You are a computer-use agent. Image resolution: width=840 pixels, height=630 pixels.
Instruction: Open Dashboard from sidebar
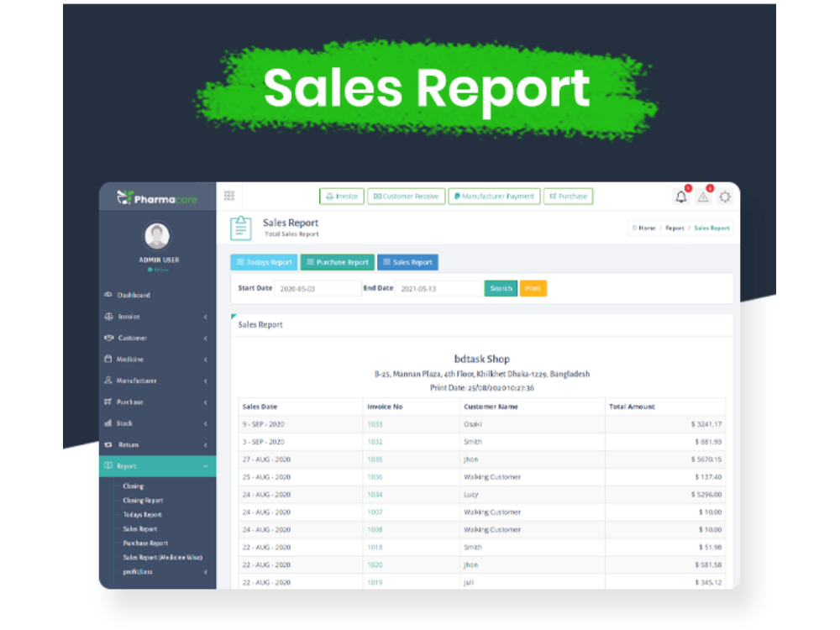coord(134,295)
